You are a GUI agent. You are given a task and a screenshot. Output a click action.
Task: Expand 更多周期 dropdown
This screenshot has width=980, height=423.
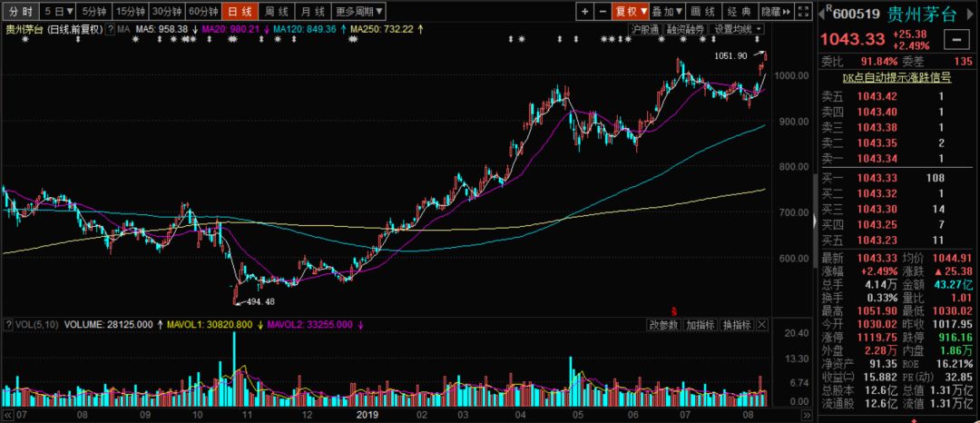(x=358, y=11)
